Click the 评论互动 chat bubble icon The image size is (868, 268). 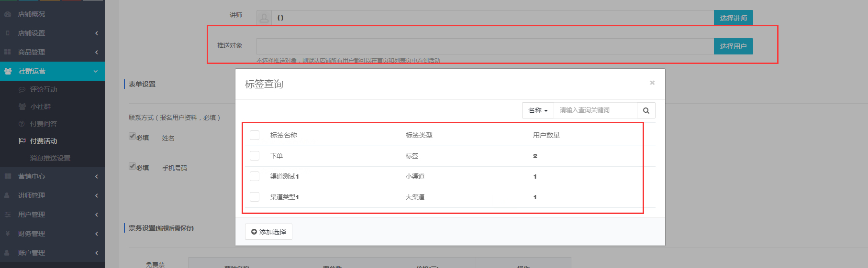coord(22,90)
